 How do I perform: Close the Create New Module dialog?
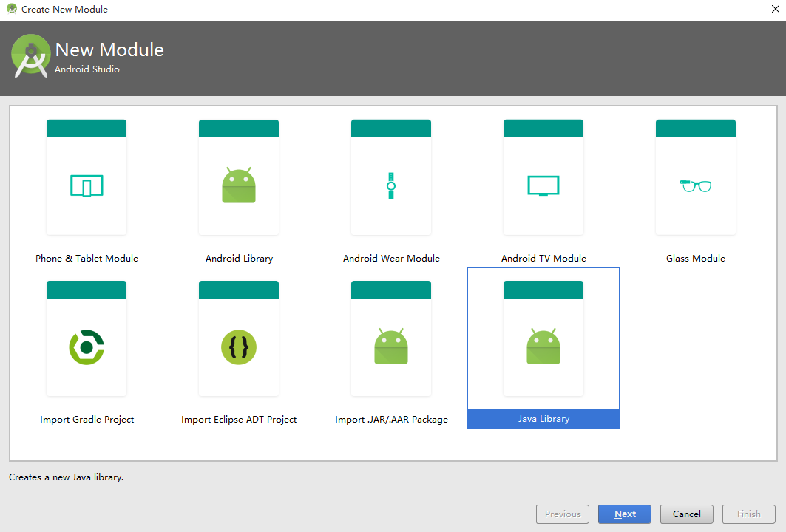(x=775, y=9)
